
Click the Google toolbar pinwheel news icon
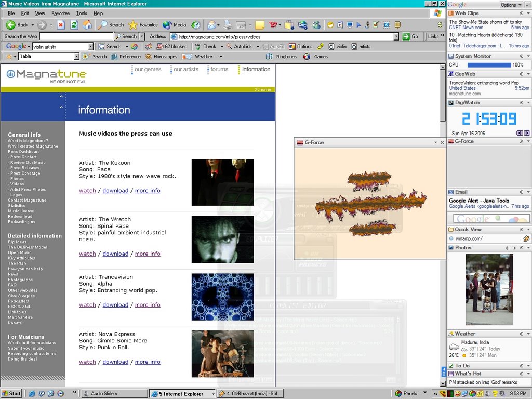(x=135, y=46)
